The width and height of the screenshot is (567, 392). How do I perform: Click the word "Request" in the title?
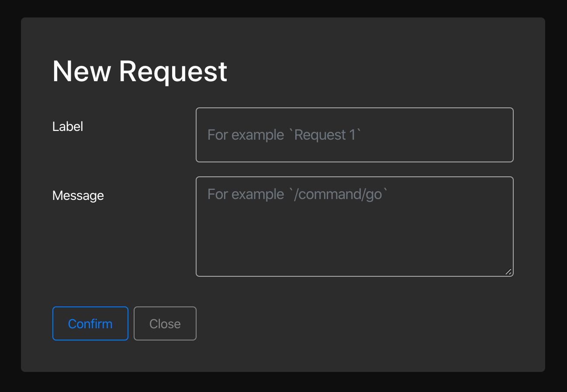173,71
